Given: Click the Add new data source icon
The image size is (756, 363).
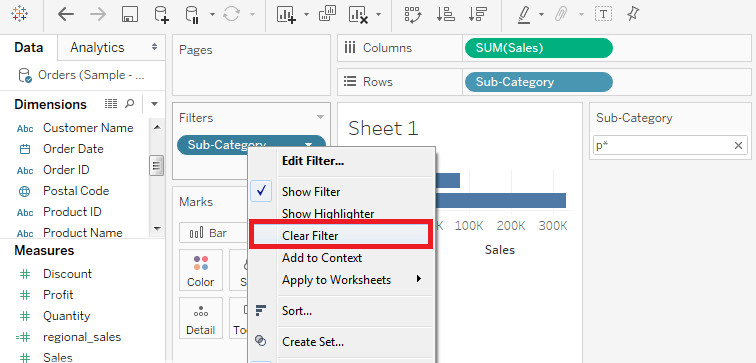Looking at the screenshot, I should pos(162,14).
